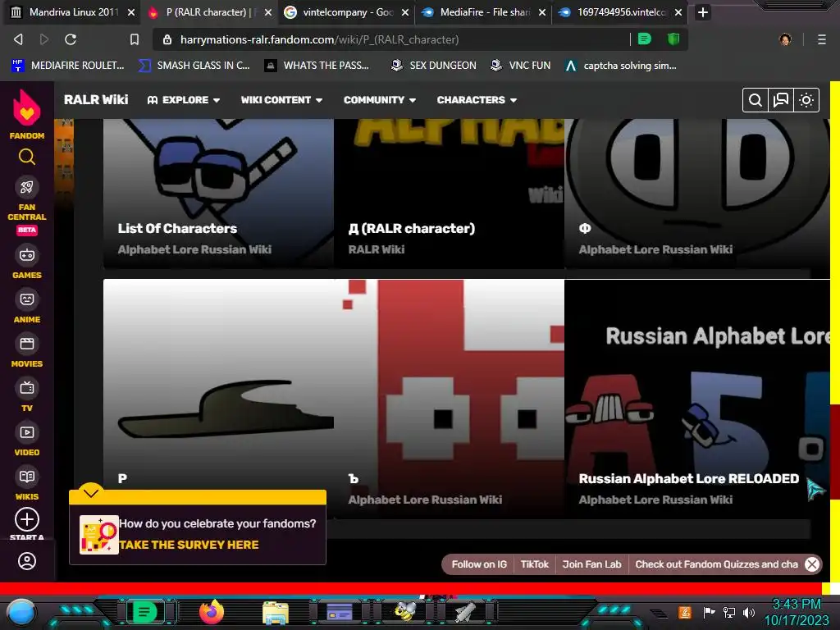Screen dimensions: 840x630
Task: Toggle light theme with sun icon
Action: coord(806,100)
